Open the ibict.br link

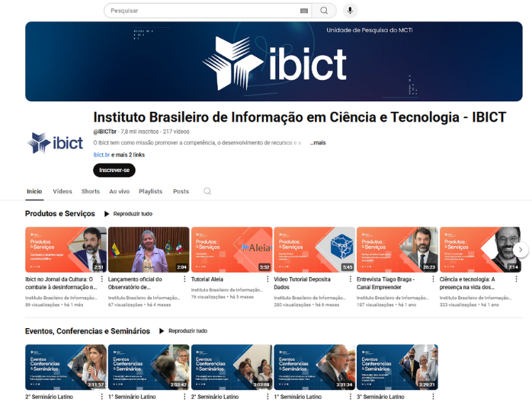(101, 155)
